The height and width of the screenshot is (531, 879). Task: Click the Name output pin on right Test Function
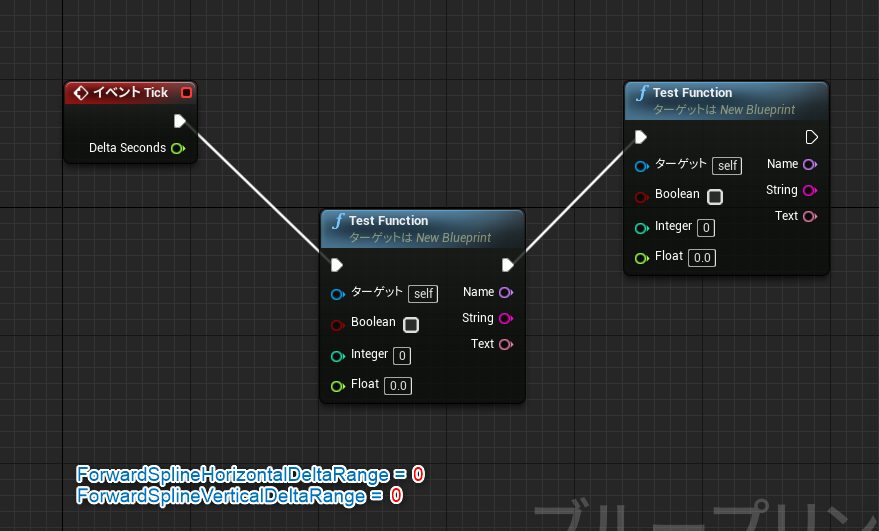[810, 164]
